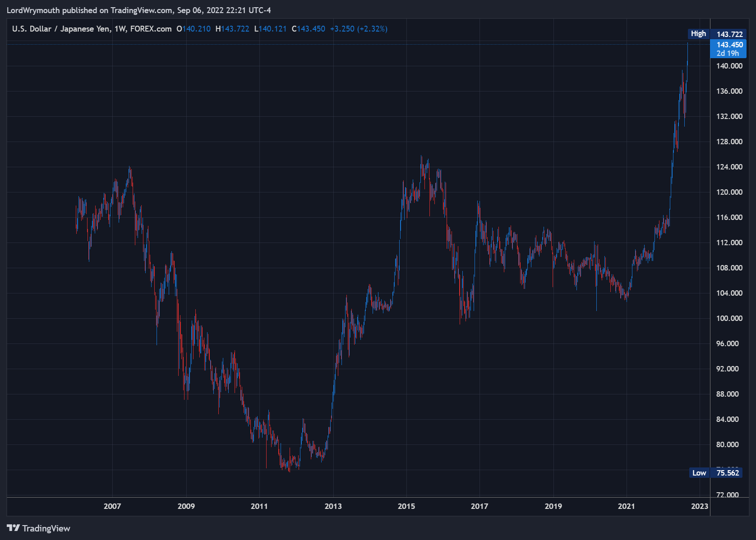Click the 2015 time axis label
The width and height of the screenshot is (756, 540).
[406, 506]
